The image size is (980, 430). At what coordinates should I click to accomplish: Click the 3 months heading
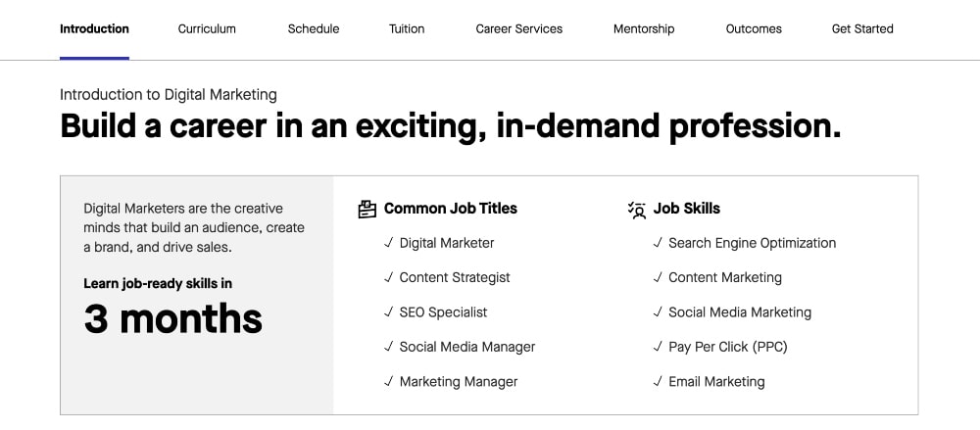(173, 319)
